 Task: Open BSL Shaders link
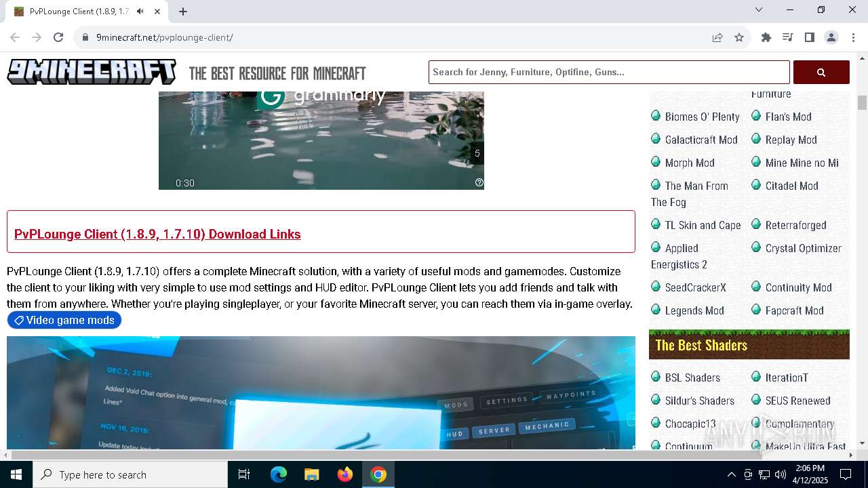[x=692, y=378]
